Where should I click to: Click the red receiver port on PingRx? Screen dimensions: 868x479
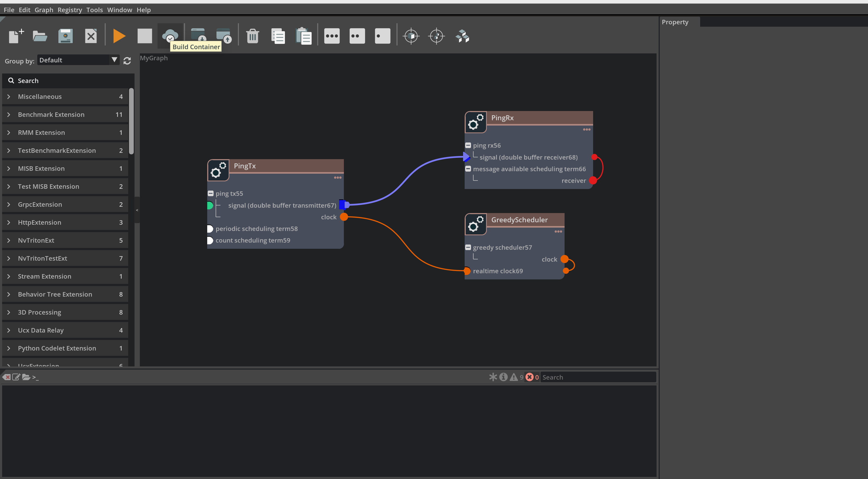coord(593,180)
